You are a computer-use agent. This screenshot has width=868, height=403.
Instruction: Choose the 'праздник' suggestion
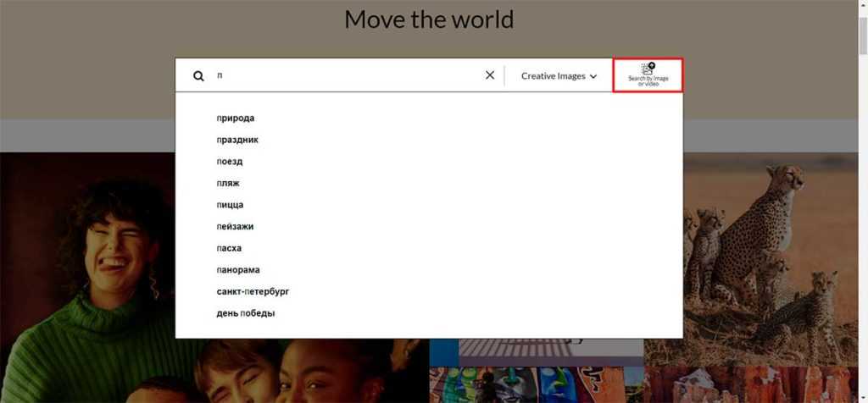click(237, 140)
